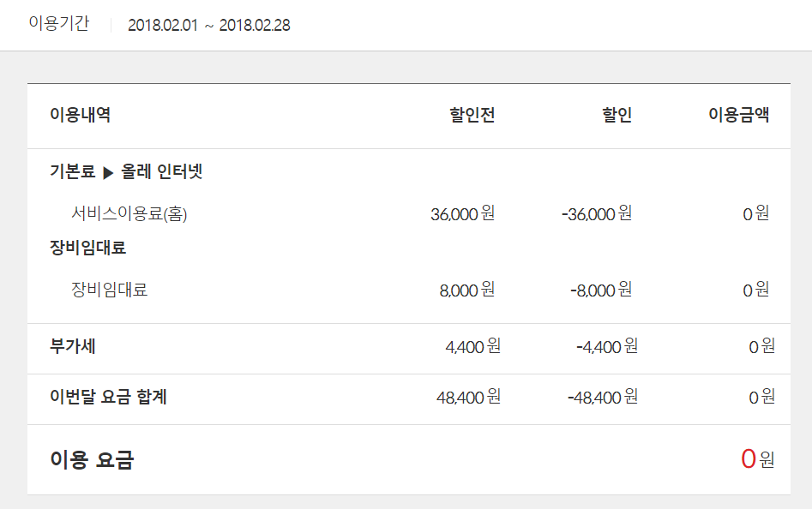Click the 할인전 column header
This screenshot has height=509, width=812.
472,115
